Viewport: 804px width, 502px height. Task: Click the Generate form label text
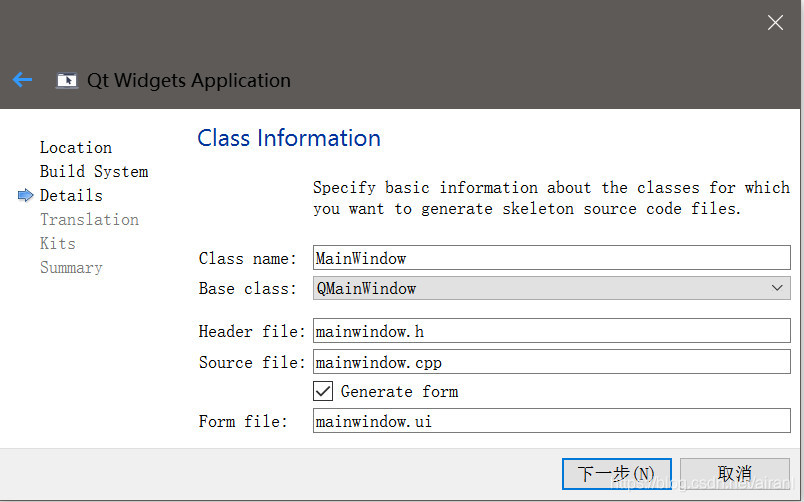[399, 392]
